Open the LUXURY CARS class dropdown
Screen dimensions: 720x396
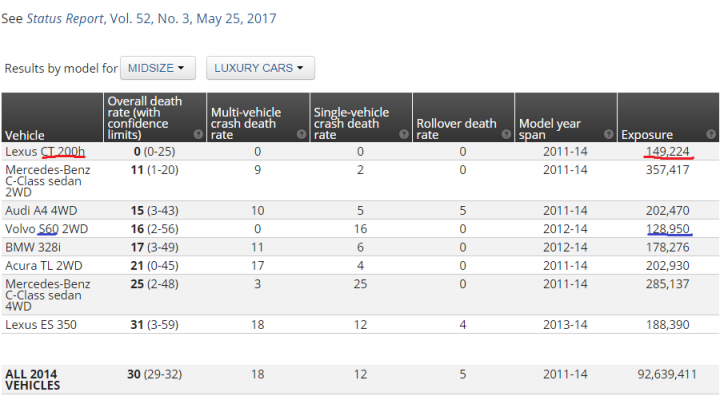(x=260, y=68)
